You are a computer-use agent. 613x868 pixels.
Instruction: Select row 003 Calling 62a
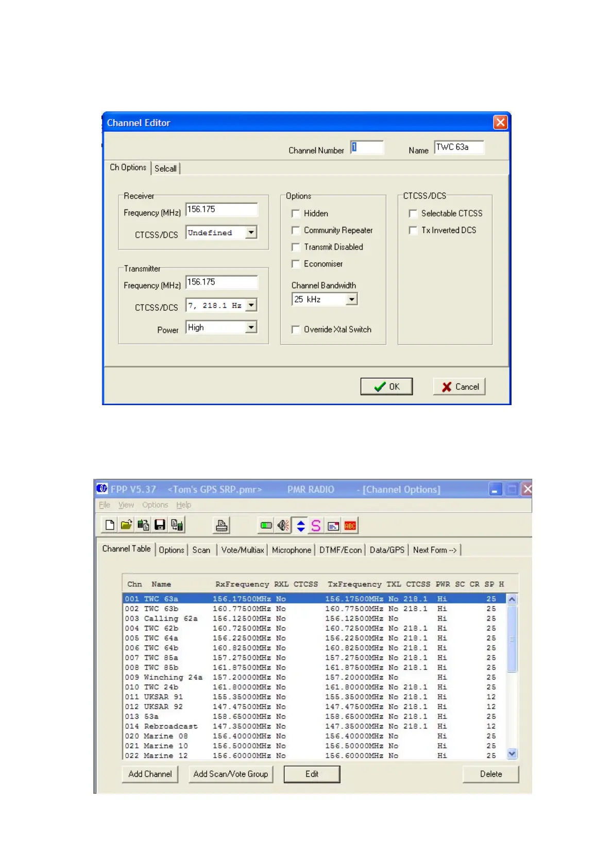tap(315, 619)
